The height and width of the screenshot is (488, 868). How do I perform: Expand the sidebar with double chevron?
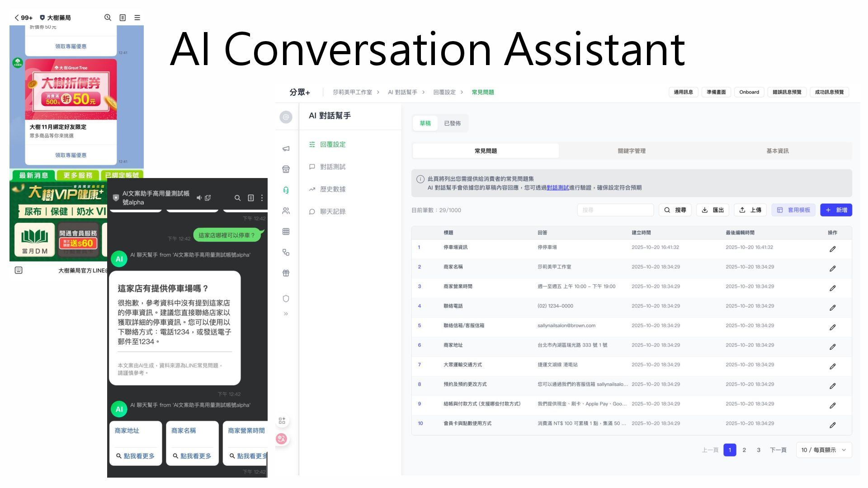coord(286,314)
